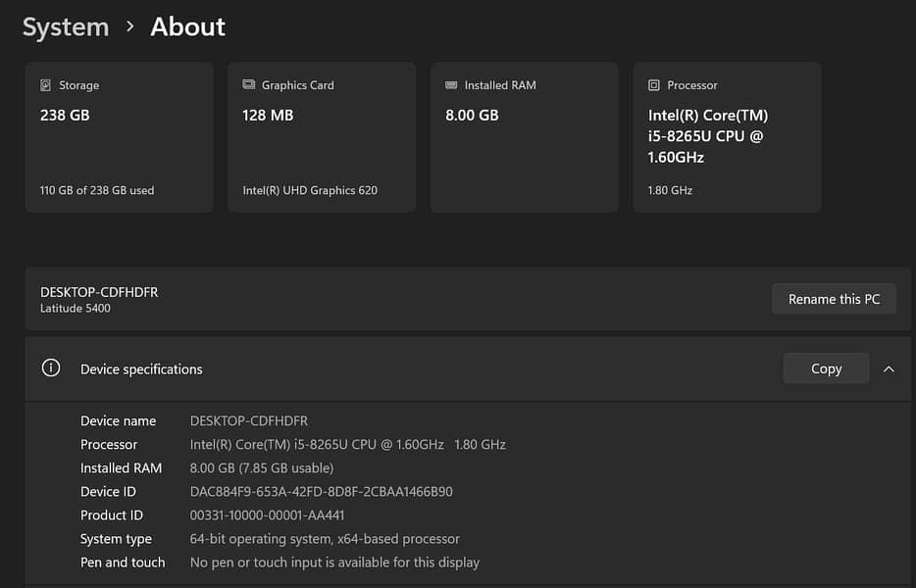The image size is (916, 588).
Task: Click the info icon beside Device specifications
Action: 51,368
